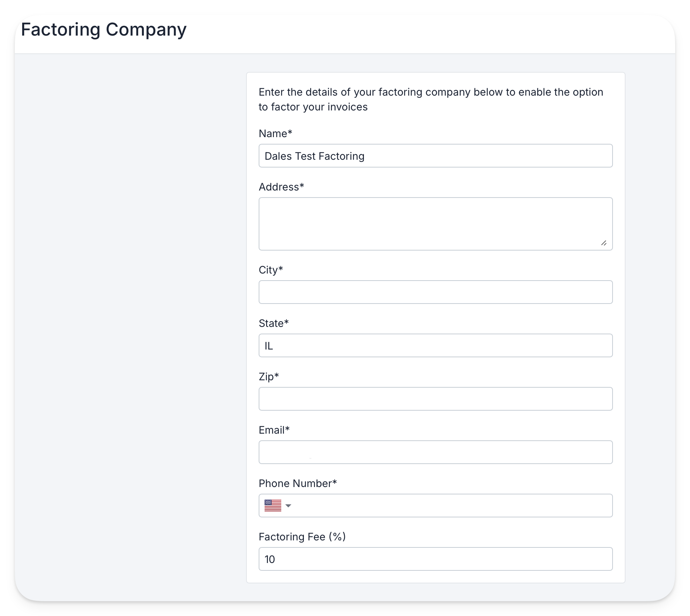Click the Email* label text
The height and width of the screenshot is (616, 690).
coord(274,430)
